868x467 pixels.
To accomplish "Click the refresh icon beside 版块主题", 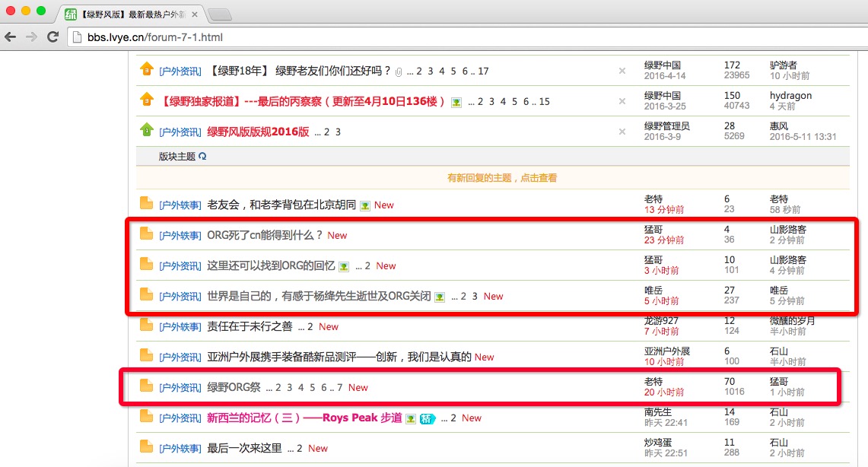I will (x=202, y=157).
